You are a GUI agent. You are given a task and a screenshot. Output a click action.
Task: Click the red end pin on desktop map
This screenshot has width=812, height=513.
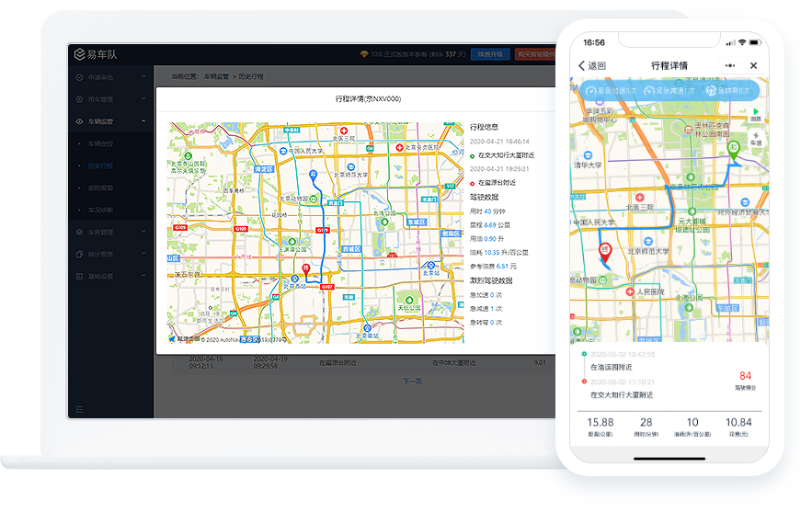pyautogui.click(x=306, y=268)
